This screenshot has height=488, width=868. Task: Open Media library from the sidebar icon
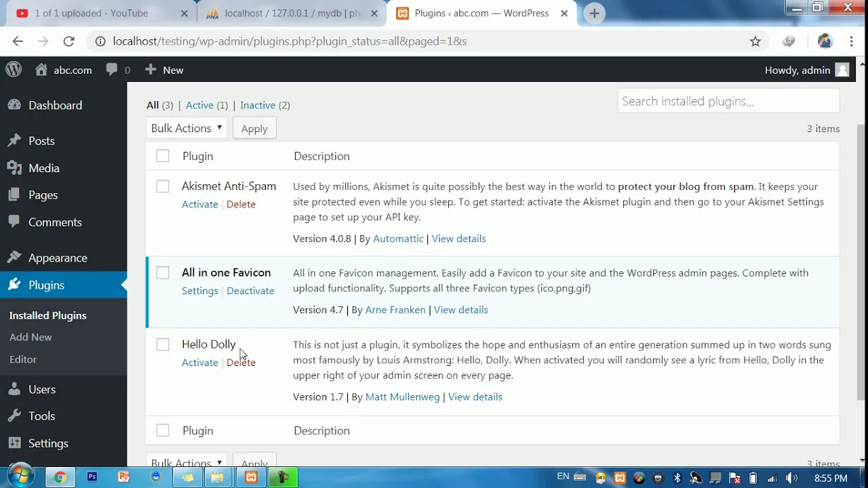coord(14,167)
